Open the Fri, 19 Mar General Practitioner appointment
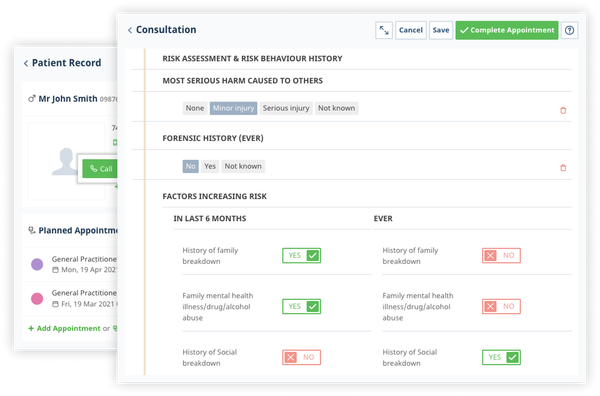Image resolution: width=600 pixels, height=396 pixels. click(x=70, y=299)
